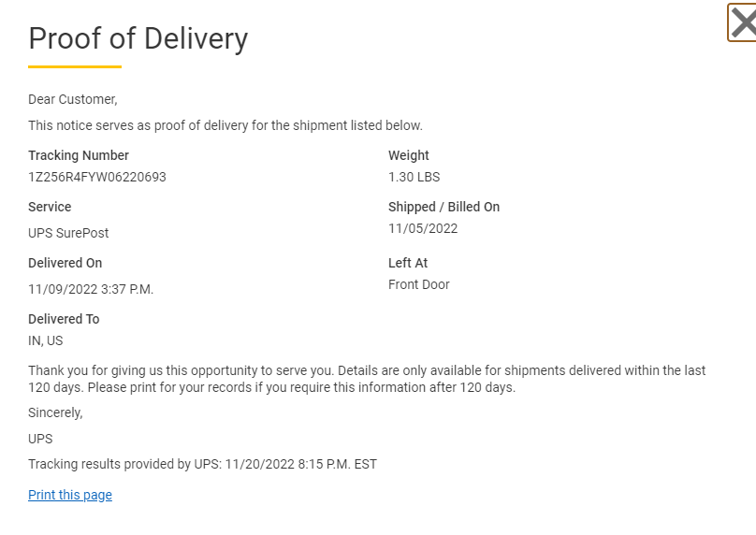
Task: Select the 1.30 LBS weight value
Action: 414,177
